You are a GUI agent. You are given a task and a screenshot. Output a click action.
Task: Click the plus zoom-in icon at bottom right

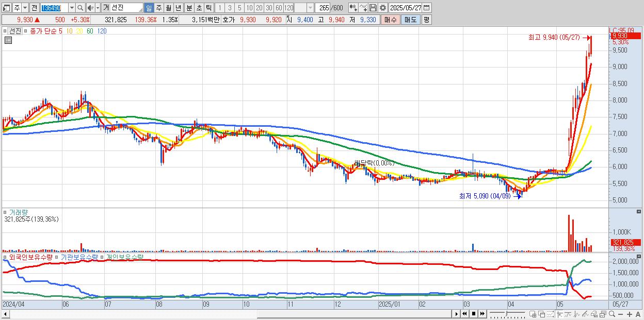coord(630,314)
